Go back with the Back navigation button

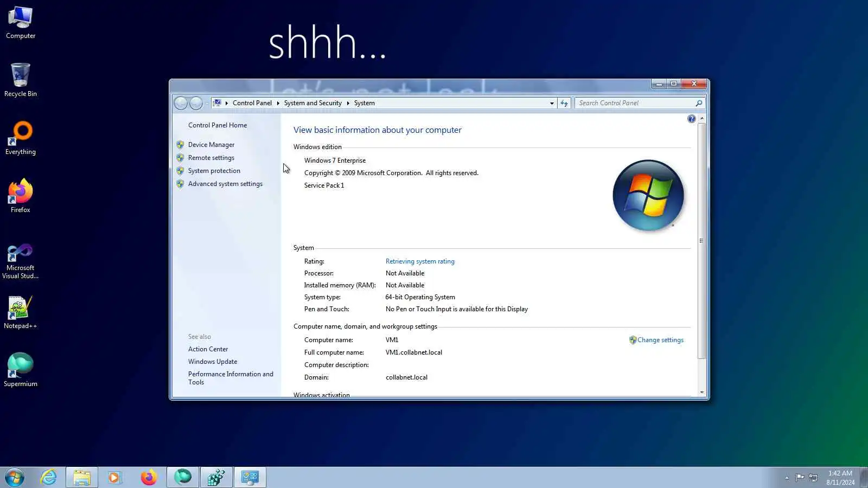click(x=181, y=103)
